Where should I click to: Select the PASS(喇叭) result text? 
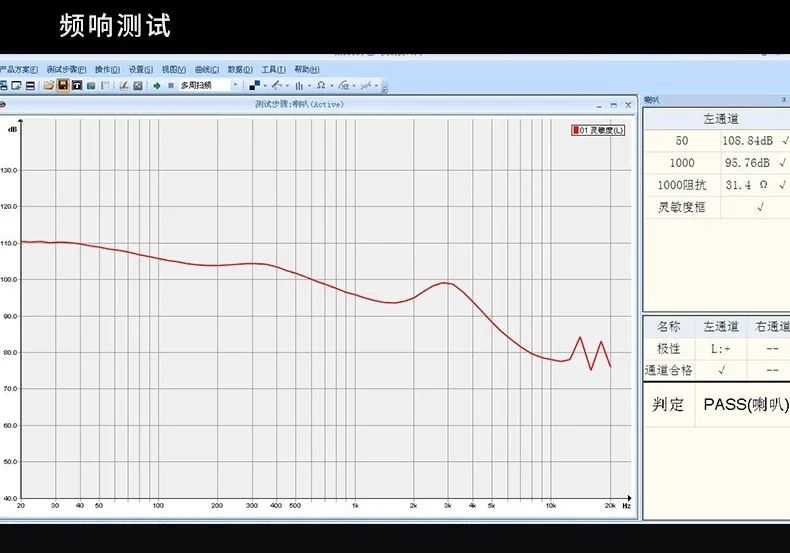(746, 404)
